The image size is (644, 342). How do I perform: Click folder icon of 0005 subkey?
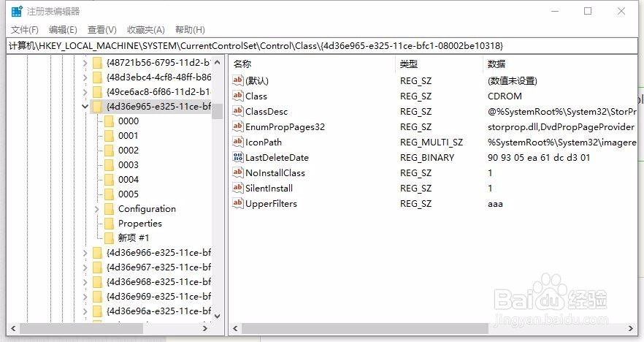(x=110, y=194)
